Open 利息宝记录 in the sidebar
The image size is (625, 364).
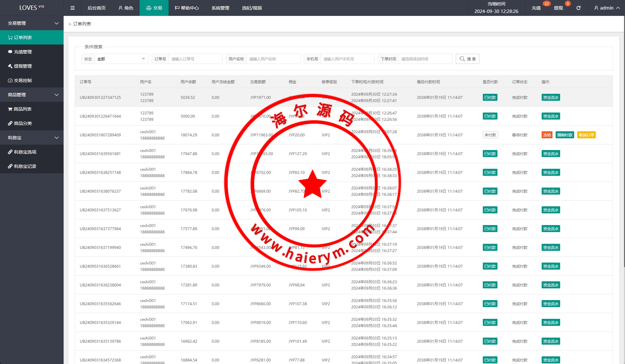coord(25,166)
